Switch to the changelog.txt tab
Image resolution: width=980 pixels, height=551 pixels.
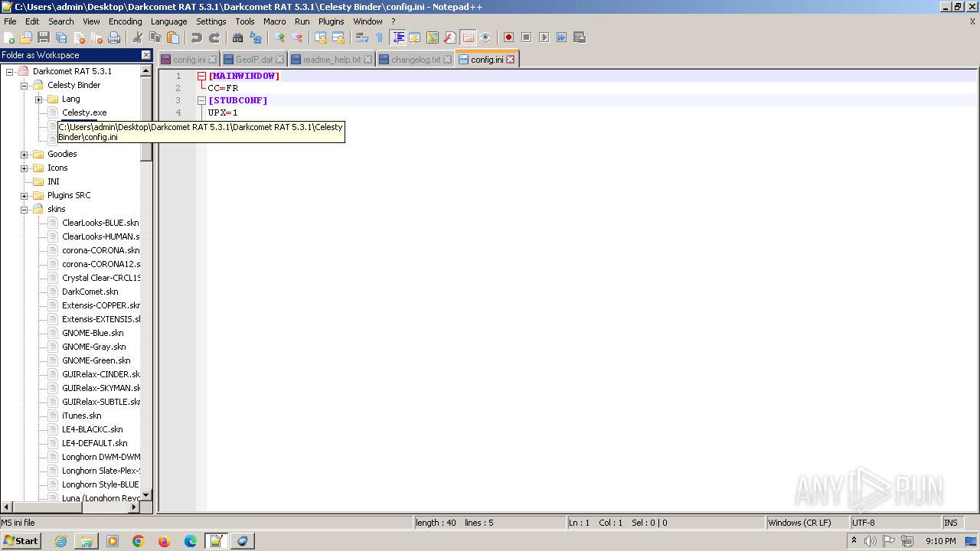pyautogui.click(x=416, y=60)
